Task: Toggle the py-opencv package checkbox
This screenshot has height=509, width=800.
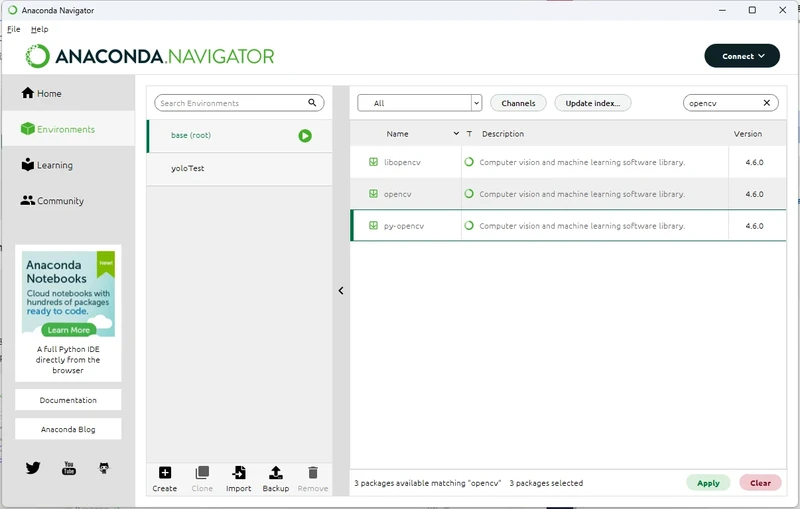Action: pyautogui.click(x=373, y=225)
